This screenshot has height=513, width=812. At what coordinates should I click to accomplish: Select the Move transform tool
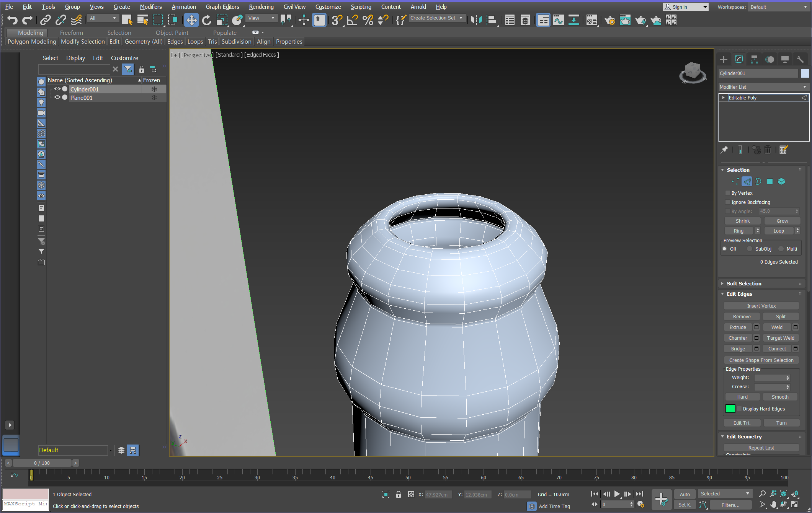click(191, 20)
